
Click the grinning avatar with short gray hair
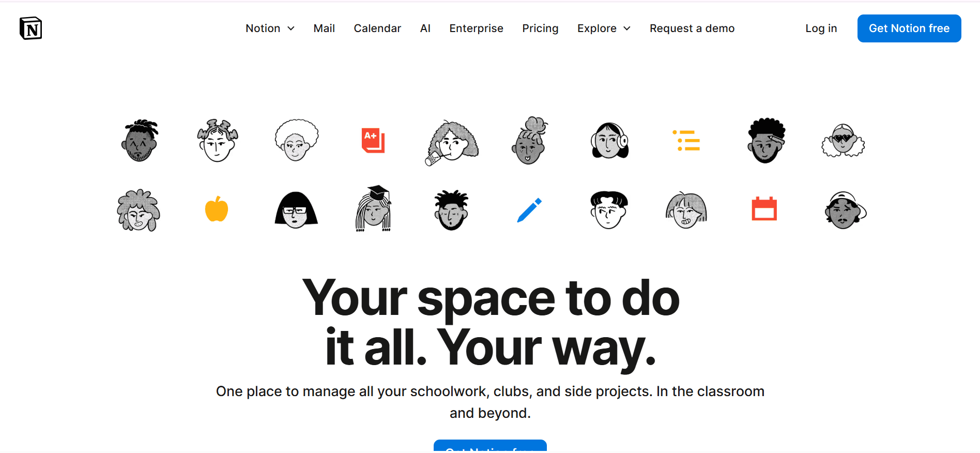coord(686,210)
